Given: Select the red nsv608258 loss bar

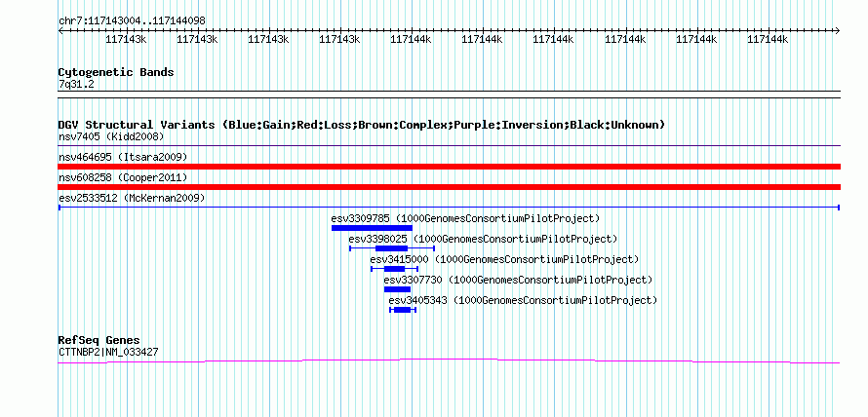Looking at the screenshot, I should click(449, 187).
